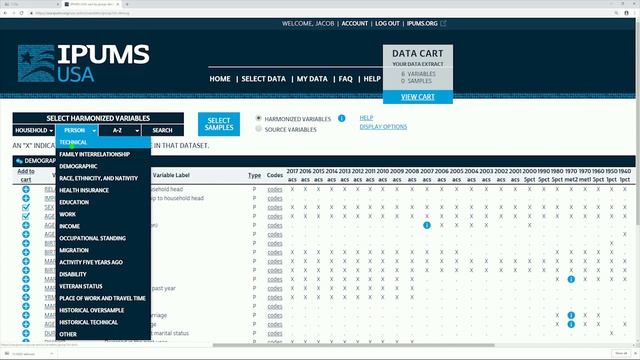
Task: Choose Disability menu item
Action: (x=103, y=274)
